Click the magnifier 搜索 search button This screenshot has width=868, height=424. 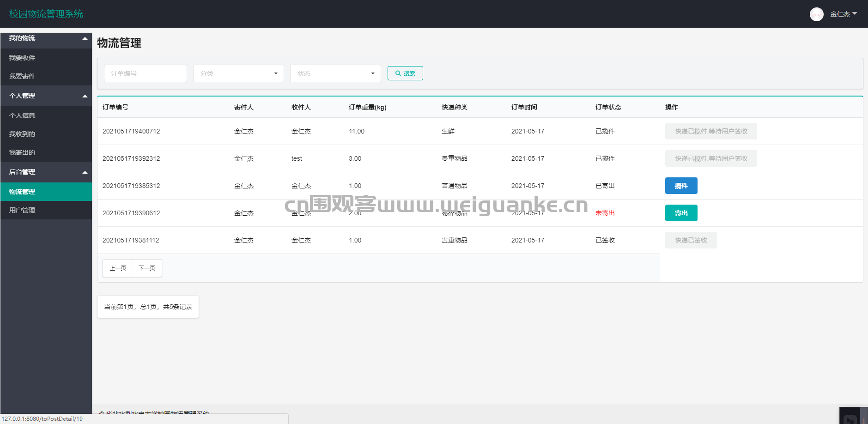(405, 73)
